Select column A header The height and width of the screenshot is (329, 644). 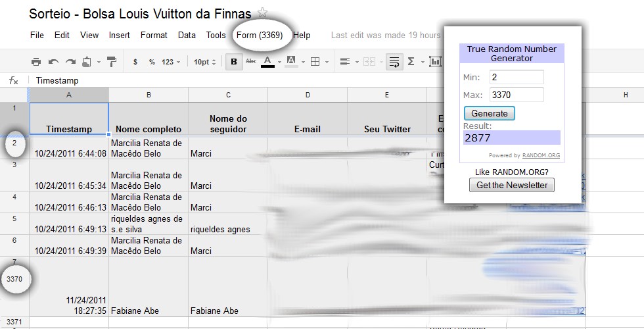pyautogui.click(x=69, y=95)
